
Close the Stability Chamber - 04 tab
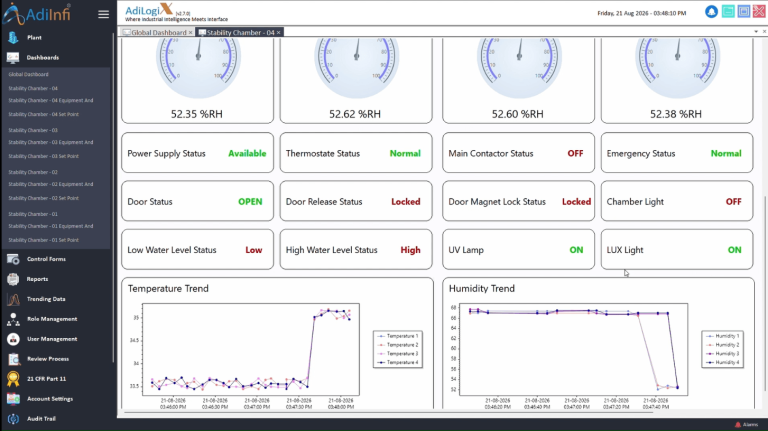click(x=278, y=32)
